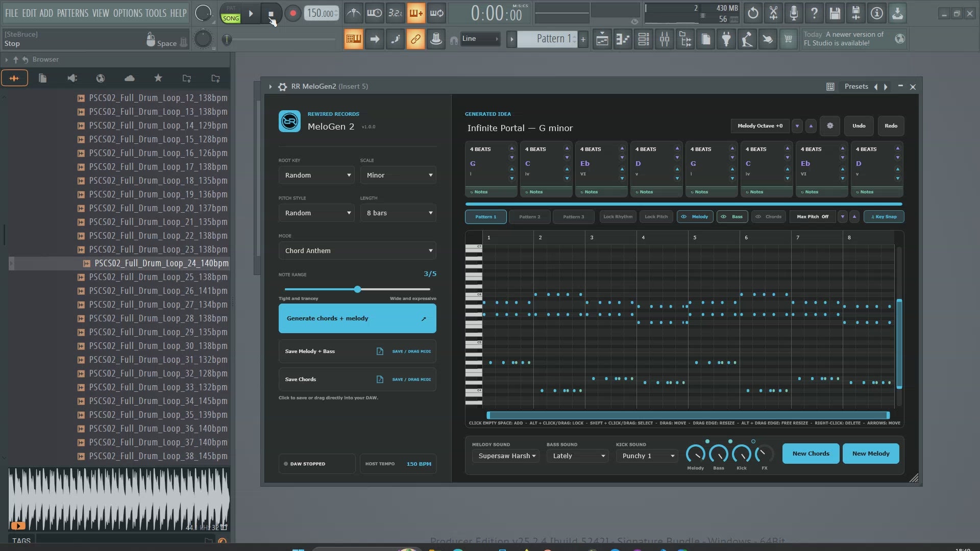Click the piano roll horizontal scrollbar
The image size is (980, 551).
[x=688, y=415]
